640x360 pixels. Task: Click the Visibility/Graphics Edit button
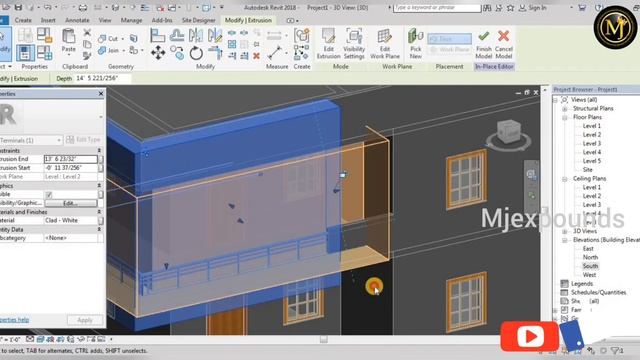[71, 203]
